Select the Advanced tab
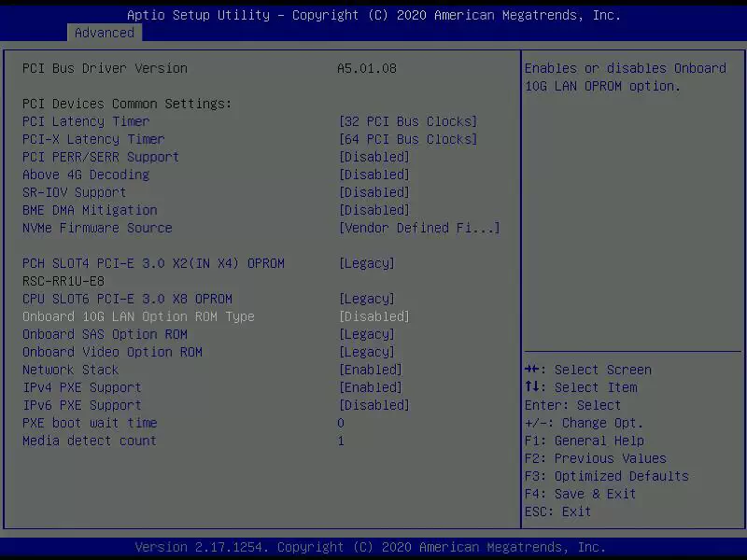Viewport: 747px width, 560px height. tap(105, 33)
